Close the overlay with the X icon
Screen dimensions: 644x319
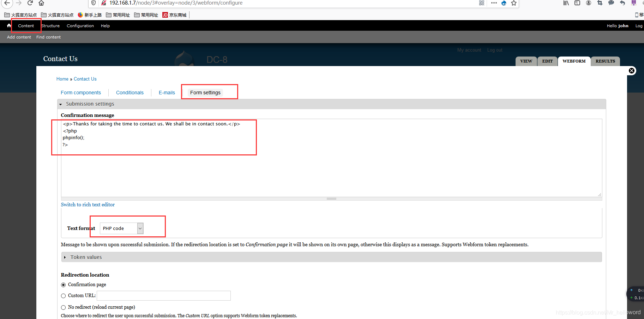pyautogui.click(x=632, y=71)
